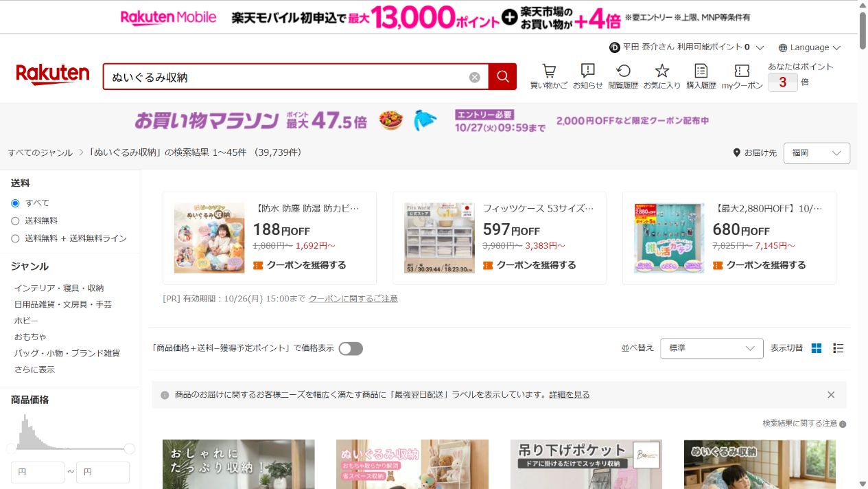This screenshot has width=868, height=489.
Task: Open the myクーポン ticket icon
Action: click(x=742, y=71)
